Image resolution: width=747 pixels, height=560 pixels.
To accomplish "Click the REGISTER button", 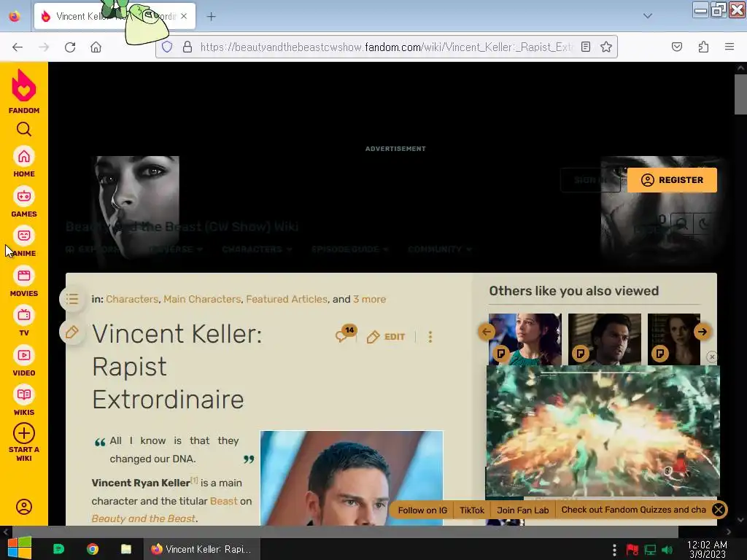I will point(672,180).
